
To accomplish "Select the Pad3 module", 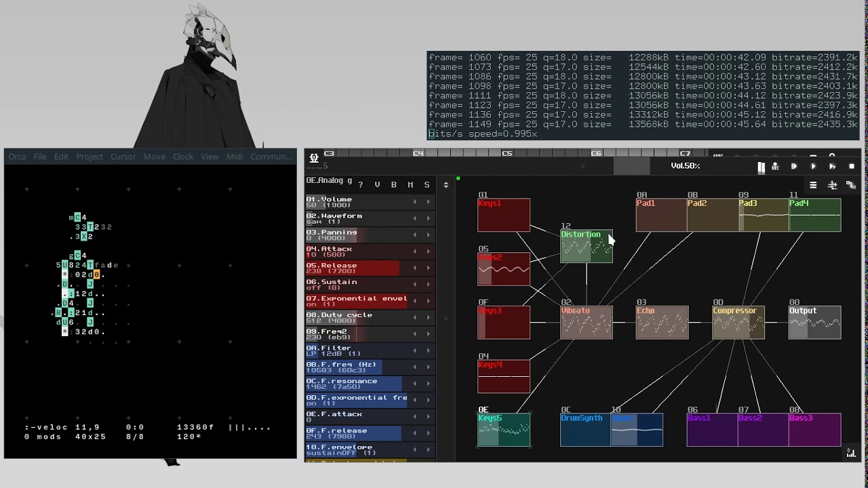I will point(764,215).
